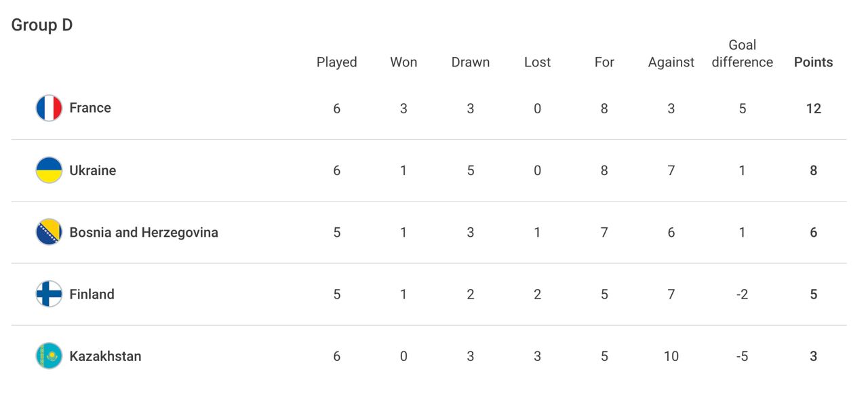Click Kazakhstan's goals against value of 10
Screen dimensions: 868x401
pyautogui.click(x=671, y=356)
